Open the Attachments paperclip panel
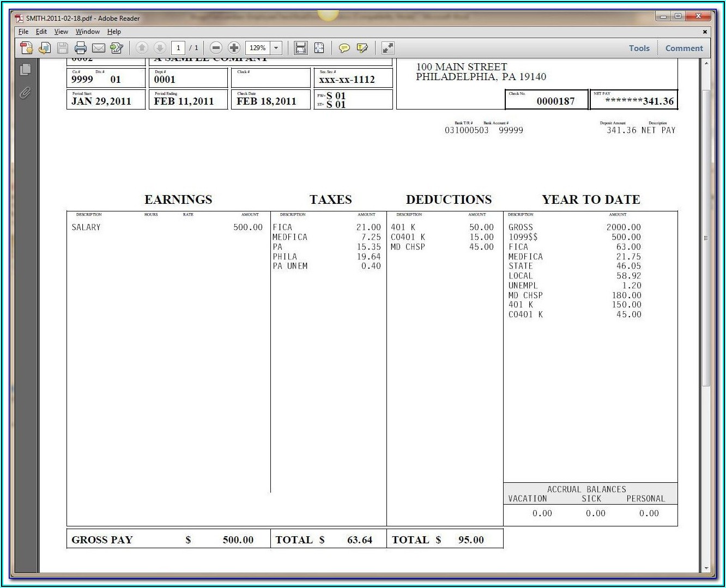The image size is (726, 588). point(25,93)
